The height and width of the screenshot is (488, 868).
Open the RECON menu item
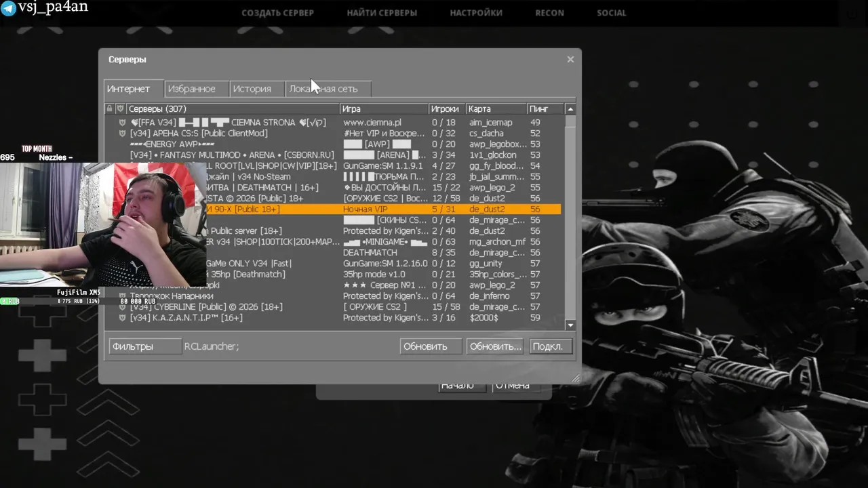click(x=550, y=13)
